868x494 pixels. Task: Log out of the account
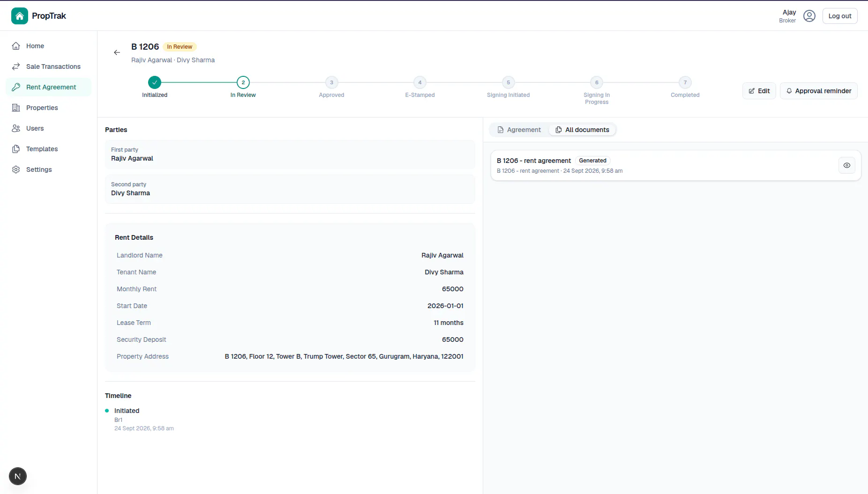pyautogui.click(x=839, y=16)
